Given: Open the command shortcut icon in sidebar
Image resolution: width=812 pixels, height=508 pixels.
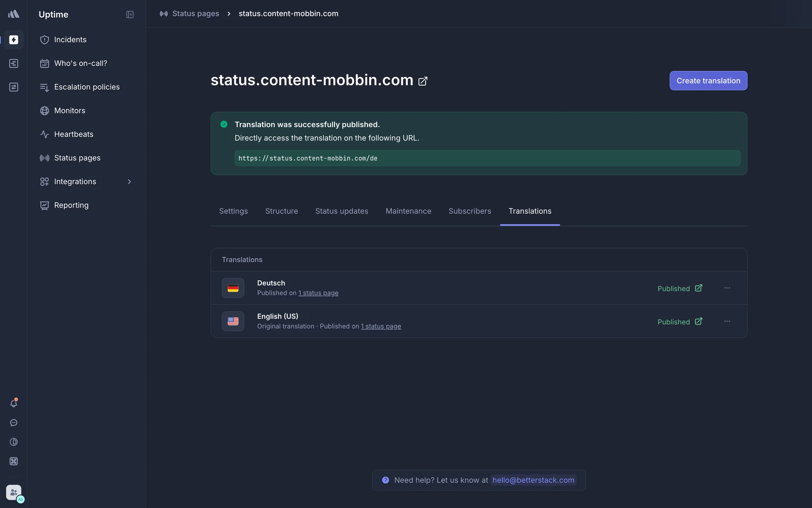Looking at the screenshot, I should click(x=14, y=461).
